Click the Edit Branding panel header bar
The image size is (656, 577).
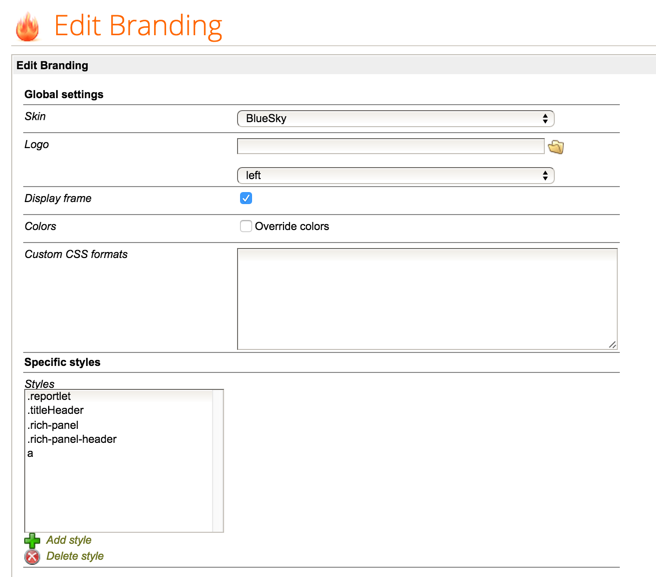click(330, 65)
